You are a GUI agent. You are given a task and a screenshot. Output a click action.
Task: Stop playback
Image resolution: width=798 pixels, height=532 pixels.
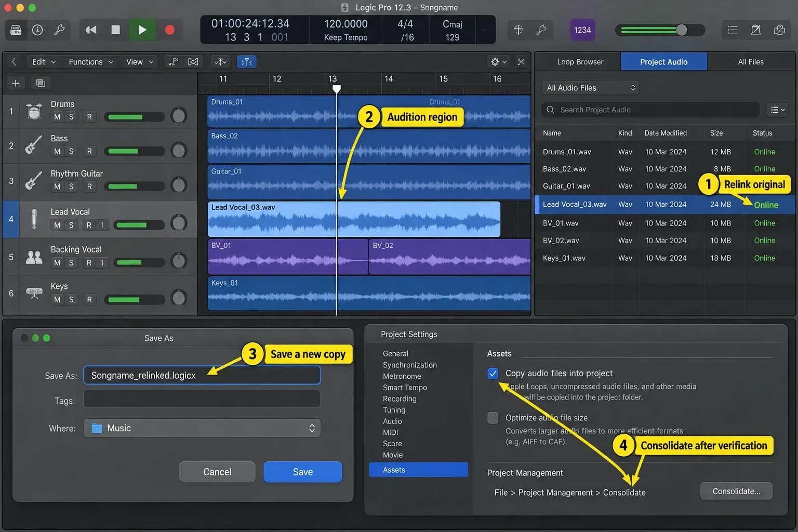tap(115, 30)
